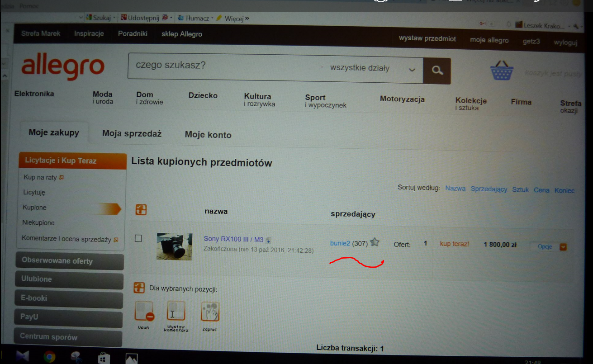Sort the list by Sprzedający
The height and width of the screenshot is (364, 593).
pyautogui.click(x=489, y=189)
